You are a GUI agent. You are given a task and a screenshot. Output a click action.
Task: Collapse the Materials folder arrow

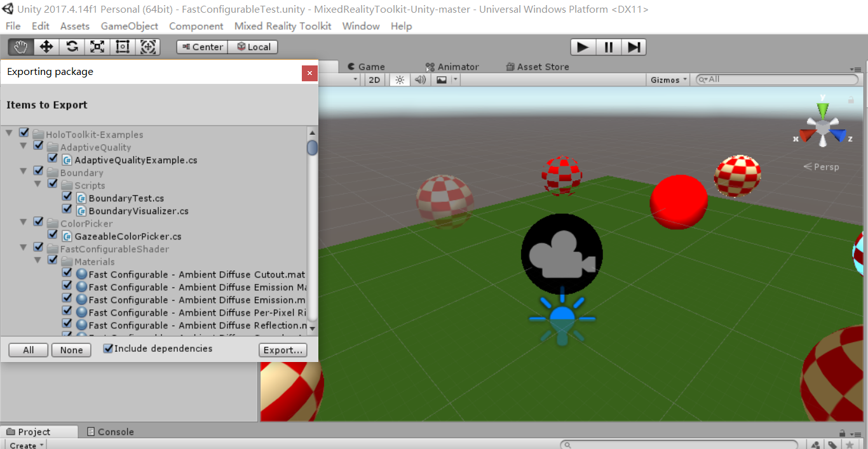click(x=38, y=260)
